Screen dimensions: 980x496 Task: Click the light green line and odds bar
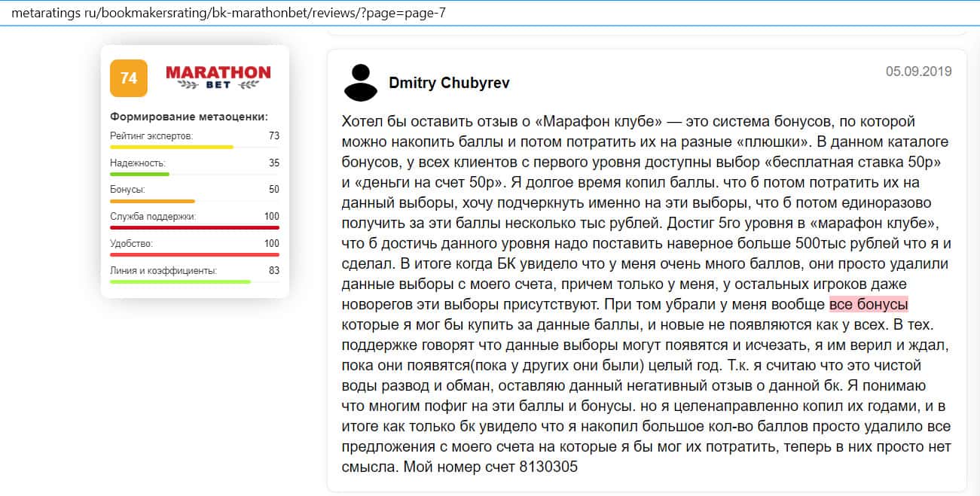180,281
